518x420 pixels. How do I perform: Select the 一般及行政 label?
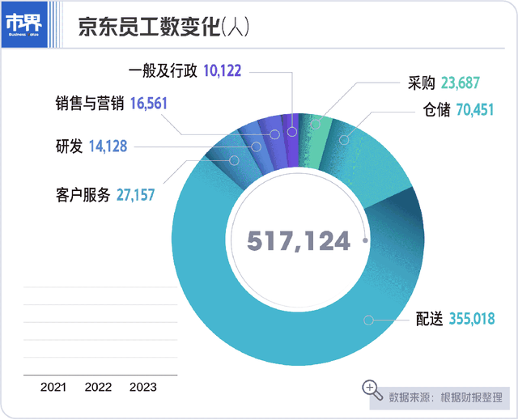tap(163, 70)
